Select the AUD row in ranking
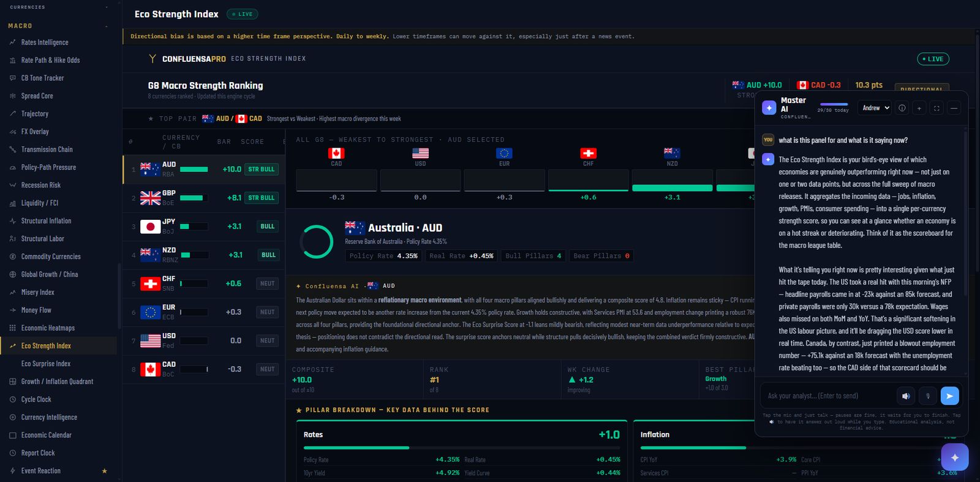 pos(204,169)
